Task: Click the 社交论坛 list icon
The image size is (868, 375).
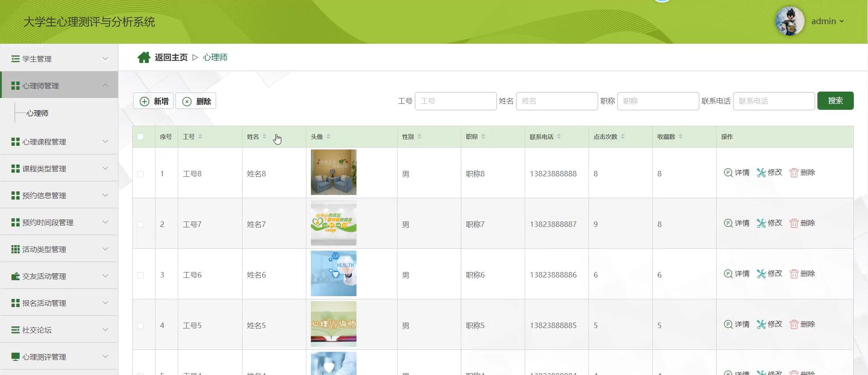Action: (x=15, y=330)
